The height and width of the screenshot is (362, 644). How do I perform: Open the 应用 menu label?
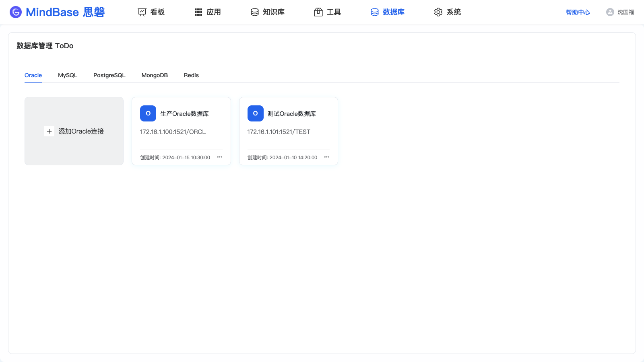click(x=214, y=12)
